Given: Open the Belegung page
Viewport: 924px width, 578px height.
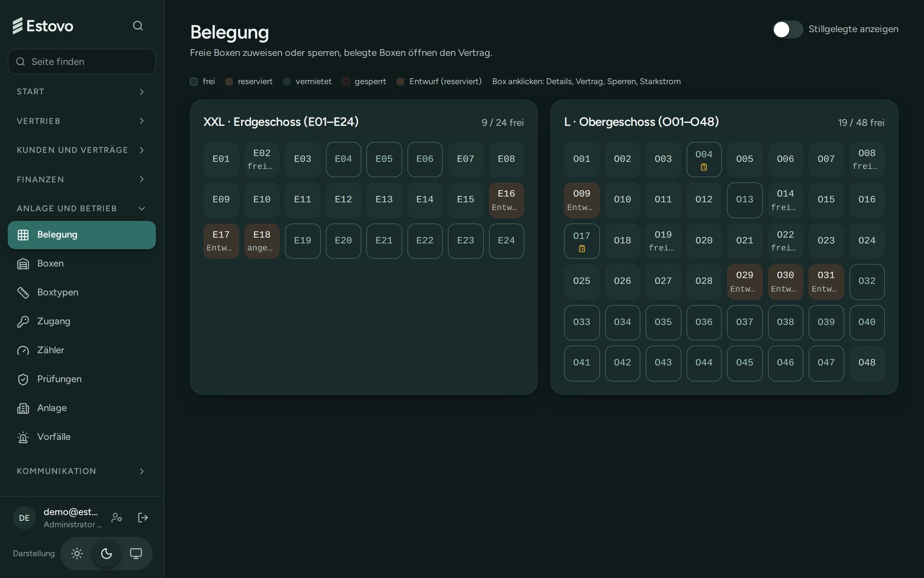Looking at the screenshot, I should pos(82,235).
